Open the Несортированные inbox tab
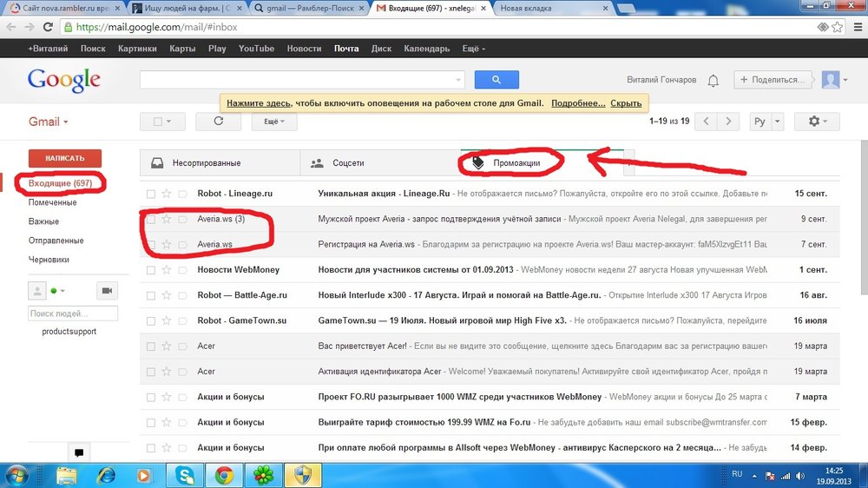868x488 pixels. coord(206,162)
